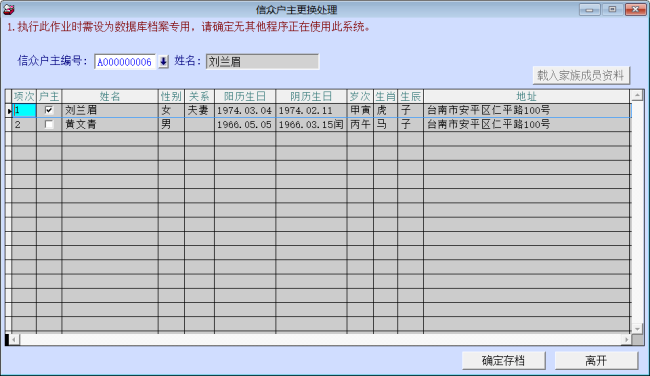Viewport: 650px width, 376px height.
Task: Click the 生辰 column header
Action: coord(410,97)
